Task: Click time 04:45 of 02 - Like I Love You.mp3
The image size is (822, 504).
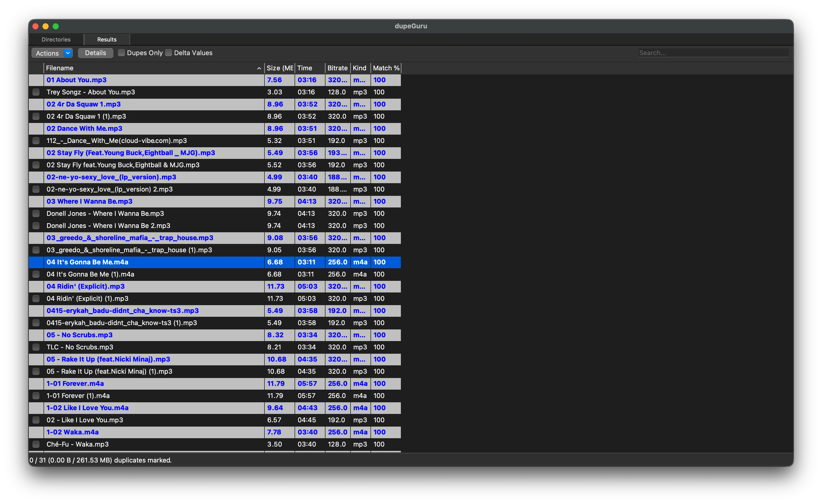Action: [306, 420]
